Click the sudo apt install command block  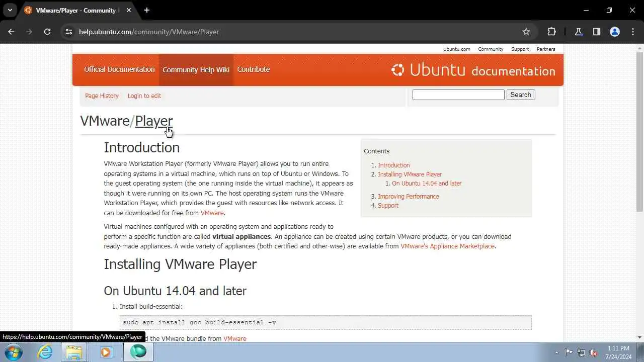(x=326, y=322)
